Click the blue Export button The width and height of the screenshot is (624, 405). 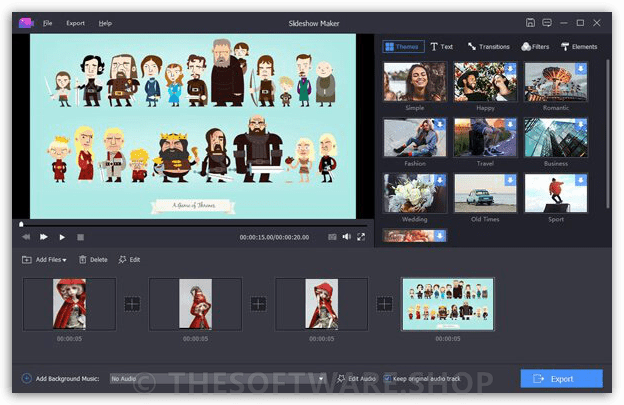tap(562, 379)
